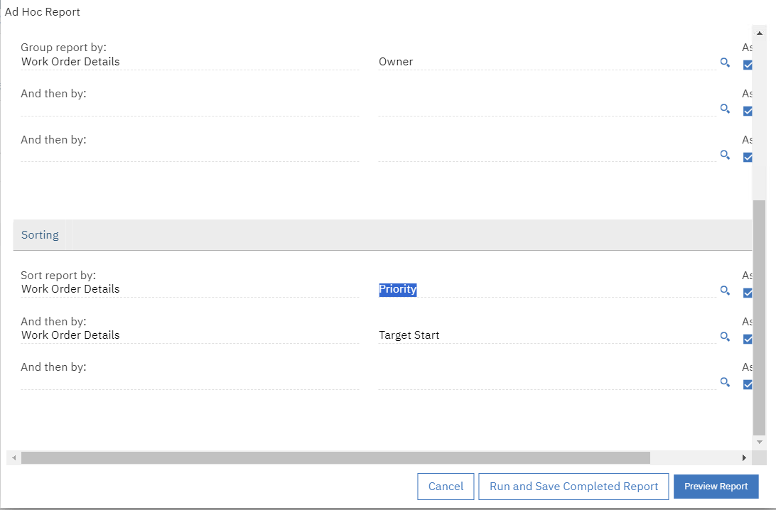Screen dimensions: 776x510
Task: Click the vertical scrollbar down arrow
Action: (x=759, y=441)
